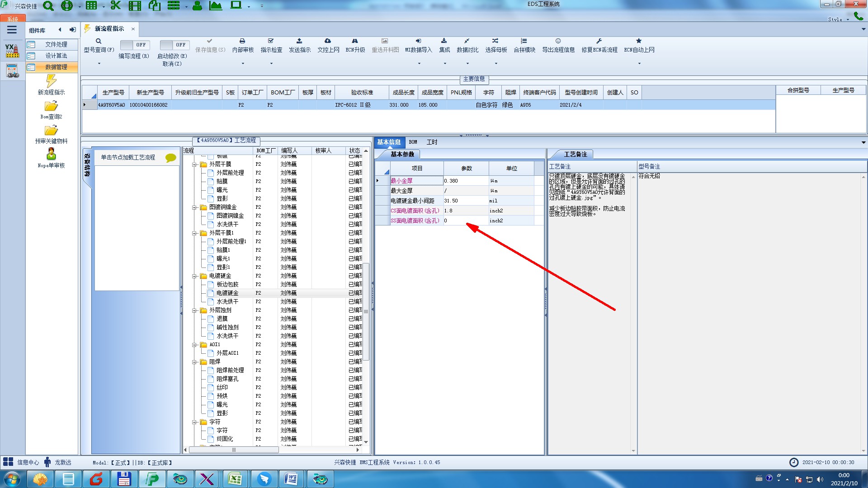This screenshot has width=868, height=488.
Task: Collapse the 阻焊 tree folder
Action: (194, 362)
